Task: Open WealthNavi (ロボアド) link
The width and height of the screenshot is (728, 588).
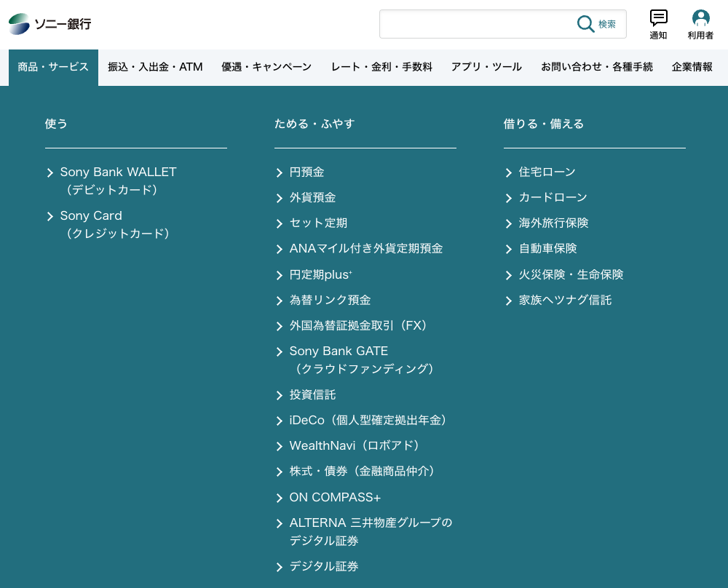Action: pos(355,445)
